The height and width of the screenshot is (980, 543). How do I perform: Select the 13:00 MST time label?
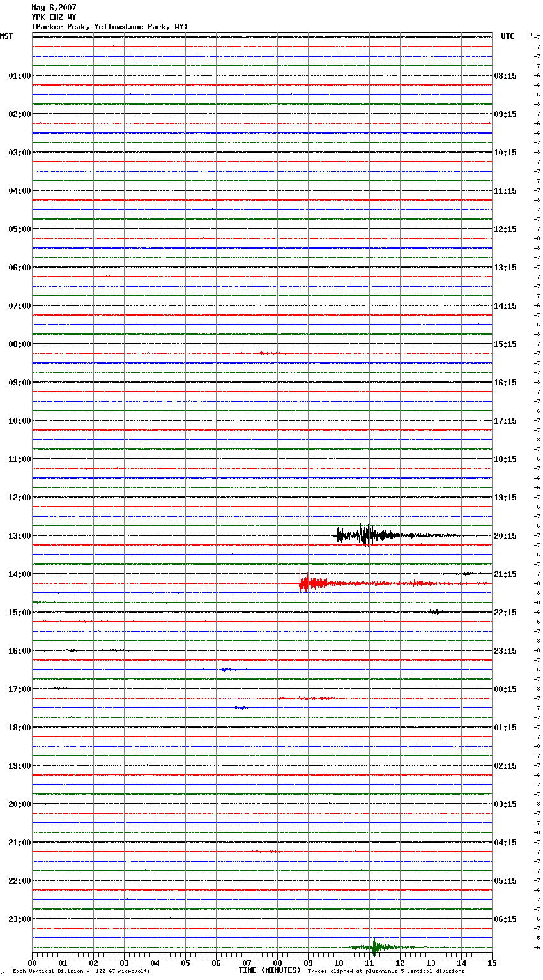pyautogui.click(x=19, y=536)
